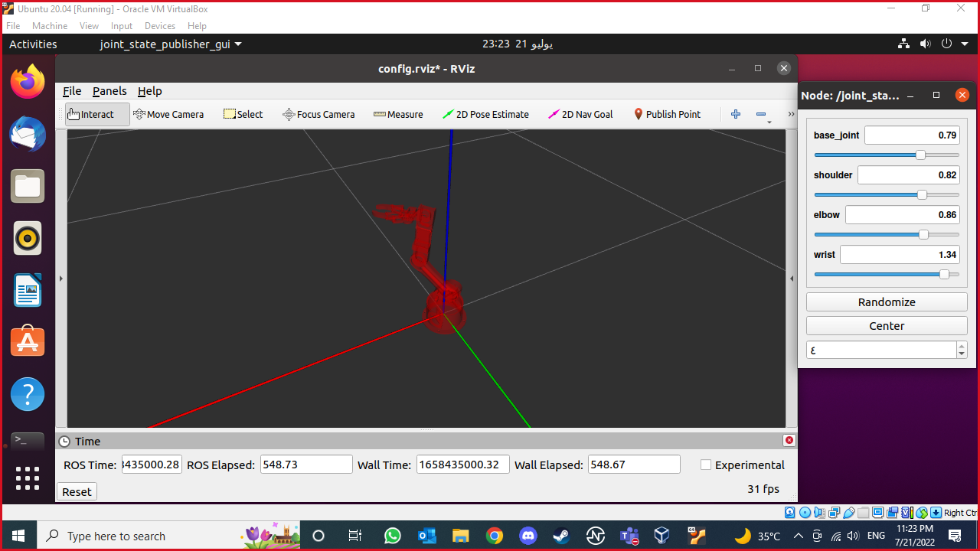980x551 pixels.
Task: Click the wrist slider handle
Action: click(x=944, y=274)
